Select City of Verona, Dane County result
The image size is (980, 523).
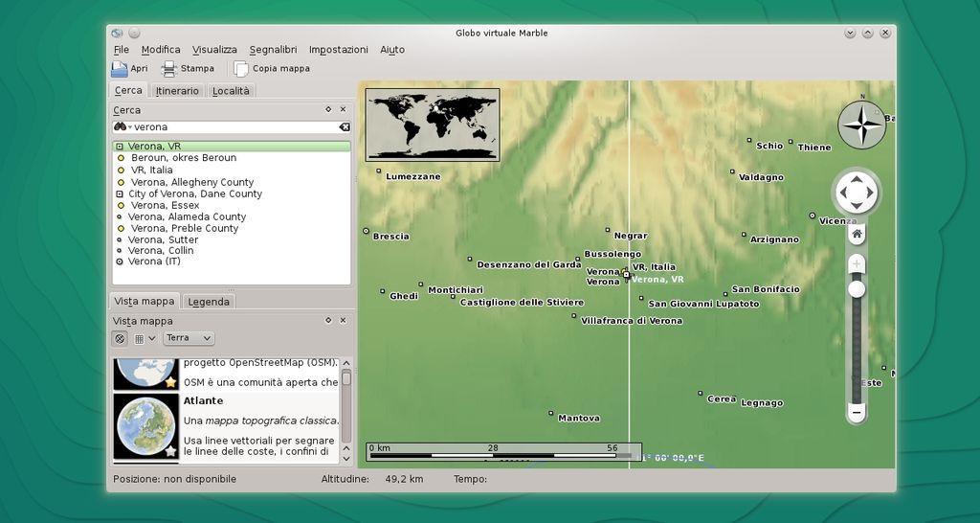tap(194, 193)
